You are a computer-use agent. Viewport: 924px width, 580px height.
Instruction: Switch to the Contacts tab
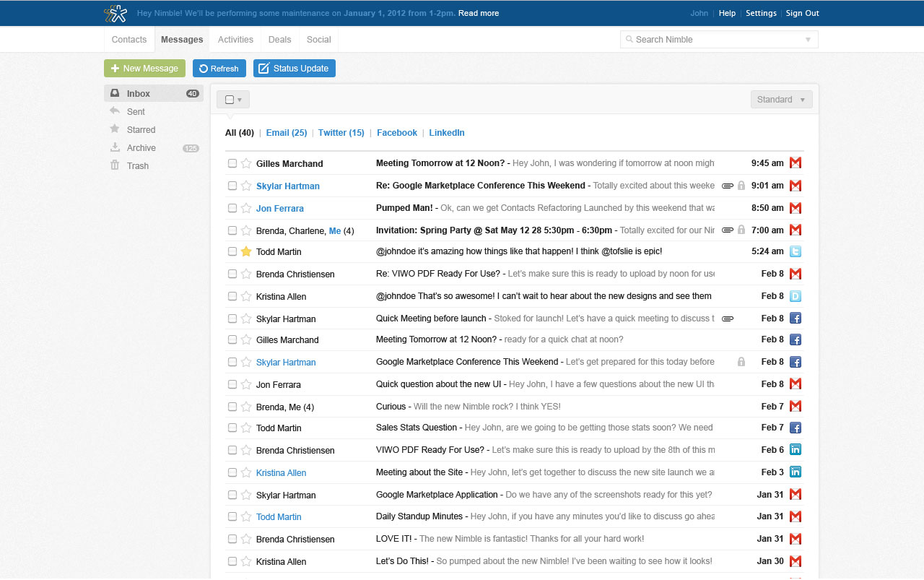coord(129,40)
